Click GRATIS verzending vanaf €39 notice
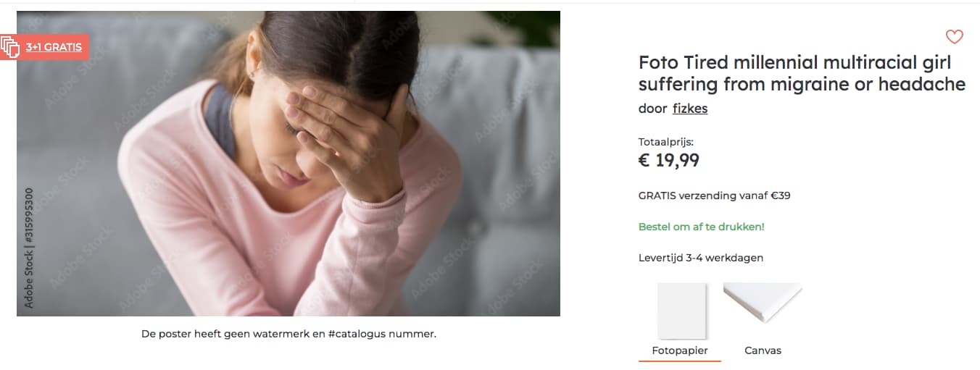 tap(714, 195)
